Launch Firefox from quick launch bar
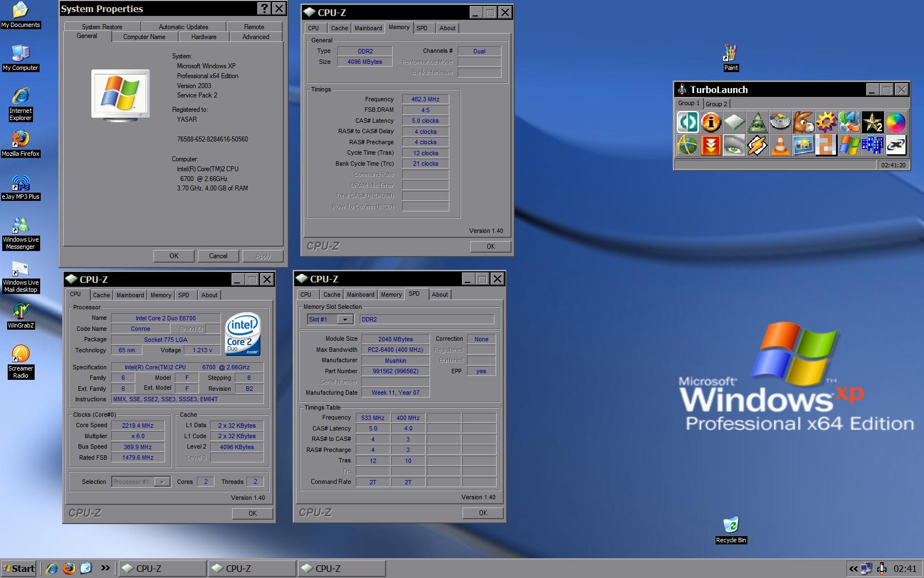 (x=69, y=569)
